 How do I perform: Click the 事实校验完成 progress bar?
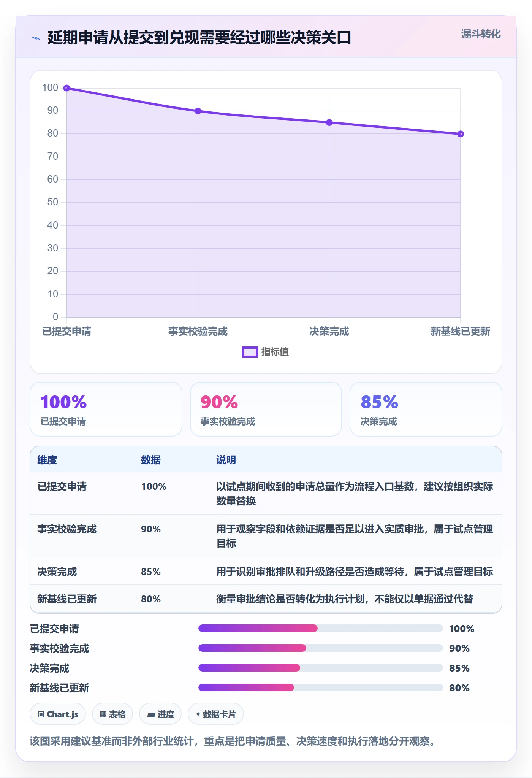coord(320,648)
